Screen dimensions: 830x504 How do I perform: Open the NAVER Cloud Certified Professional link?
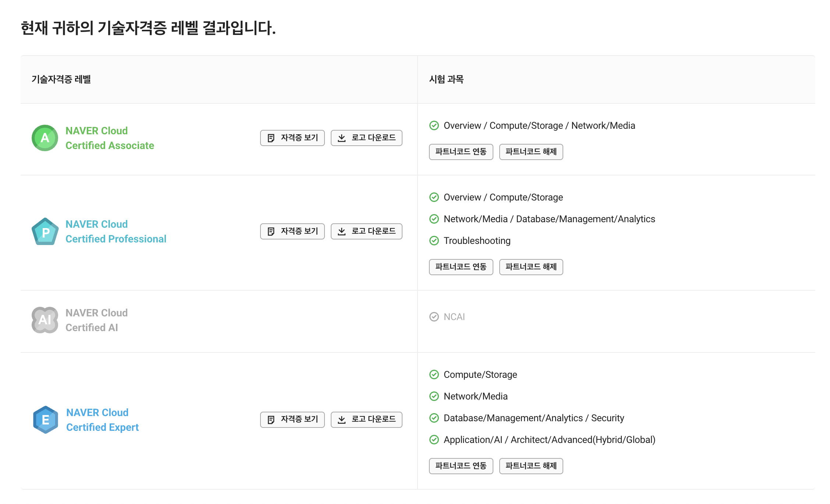coord(116,232)
